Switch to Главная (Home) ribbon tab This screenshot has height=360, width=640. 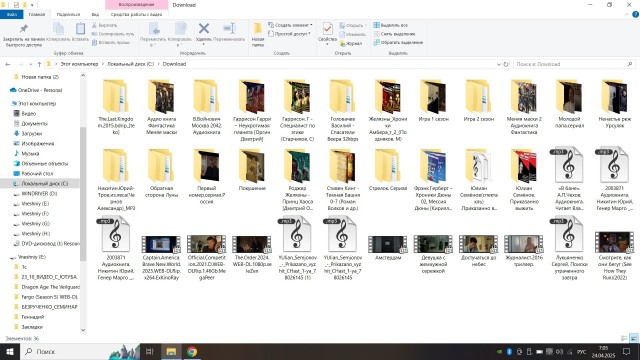click(x=37, y=14)
